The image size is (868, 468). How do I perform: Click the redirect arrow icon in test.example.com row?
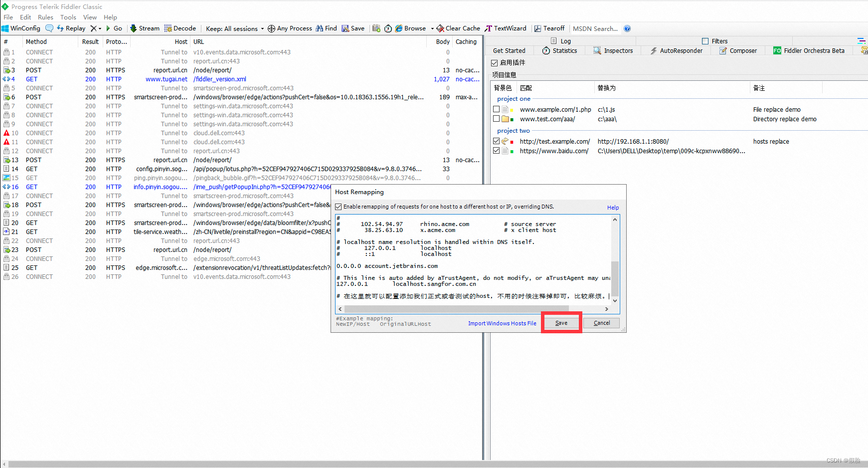505,142
